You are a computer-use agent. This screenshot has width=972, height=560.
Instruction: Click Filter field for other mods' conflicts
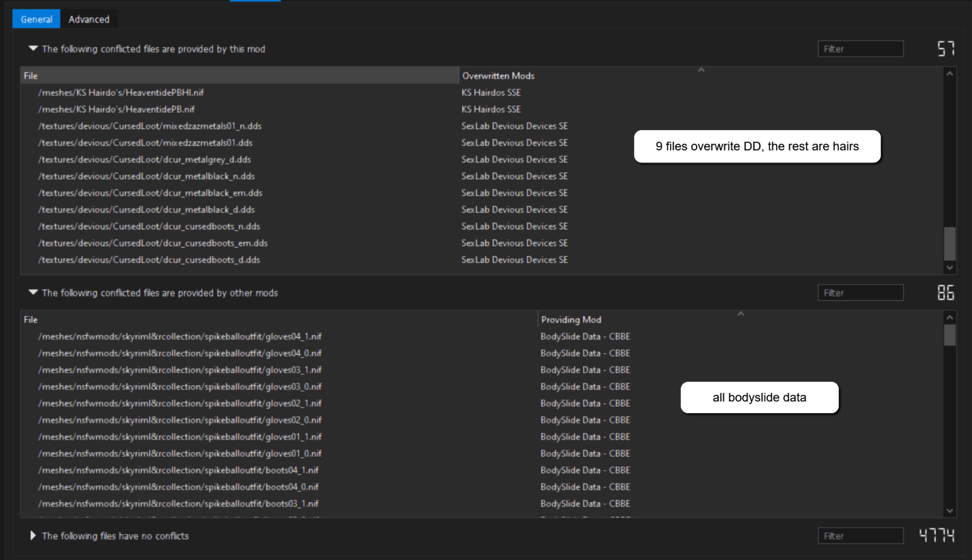pos(860,292)
